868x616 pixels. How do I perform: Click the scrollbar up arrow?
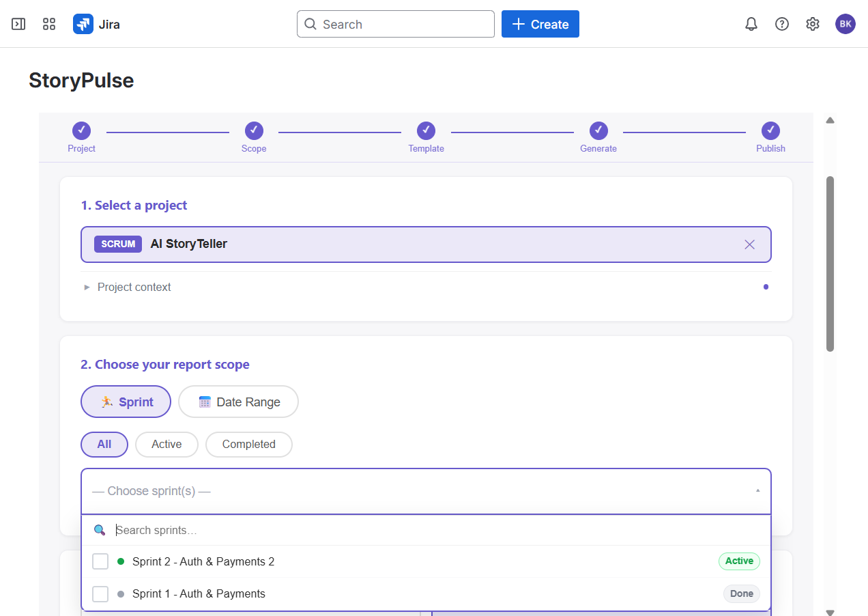click(x=830, y=120)
